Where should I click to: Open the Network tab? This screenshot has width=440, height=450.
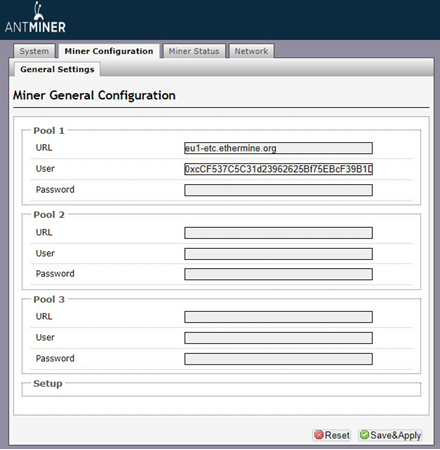click(x=251, y=51)
